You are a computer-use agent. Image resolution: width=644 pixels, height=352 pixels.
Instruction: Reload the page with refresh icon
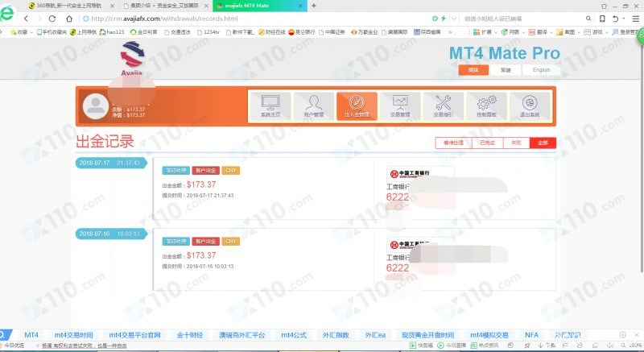52,19
